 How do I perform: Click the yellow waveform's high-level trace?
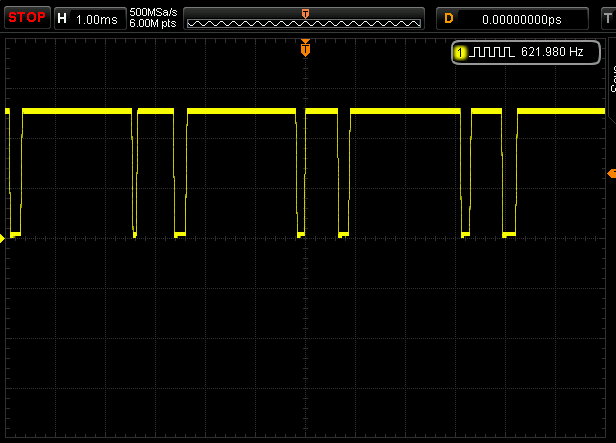tap(240, 111)
